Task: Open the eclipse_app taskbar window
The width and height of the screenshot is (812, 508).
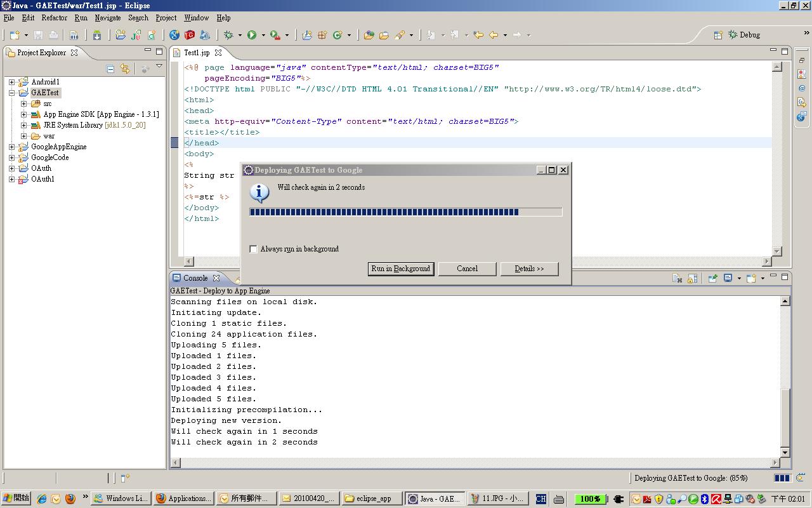Action: (371, 498)
